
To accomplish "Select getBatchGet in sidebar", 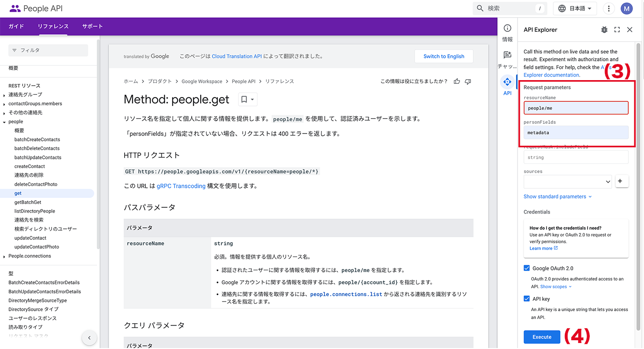I will click(28, 202).
